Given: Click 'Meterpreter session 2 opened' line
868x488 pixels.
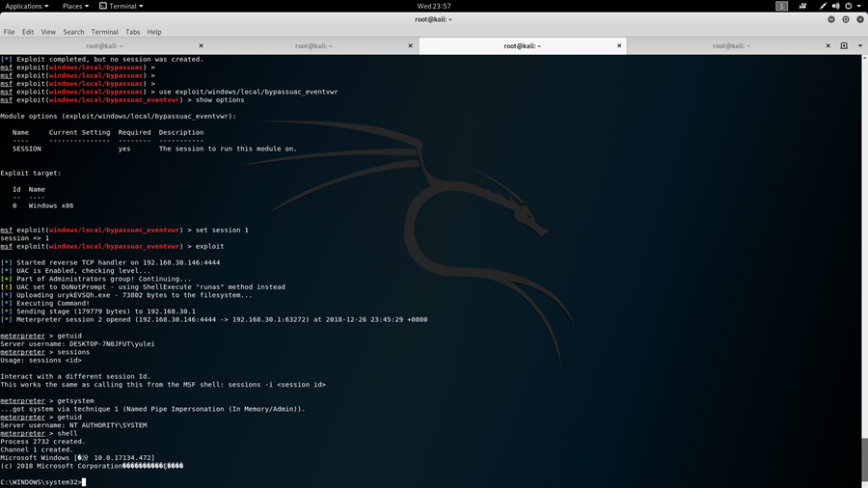Looking at the screenshot, I should click(x=214, y=320).
